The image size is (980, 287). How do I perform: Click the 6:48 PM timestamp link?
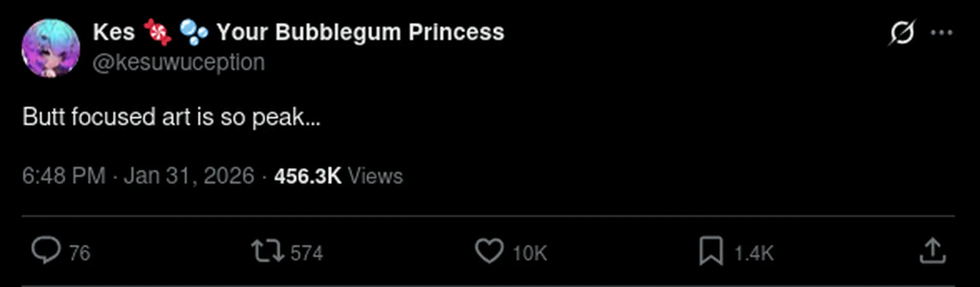point(64,176)
